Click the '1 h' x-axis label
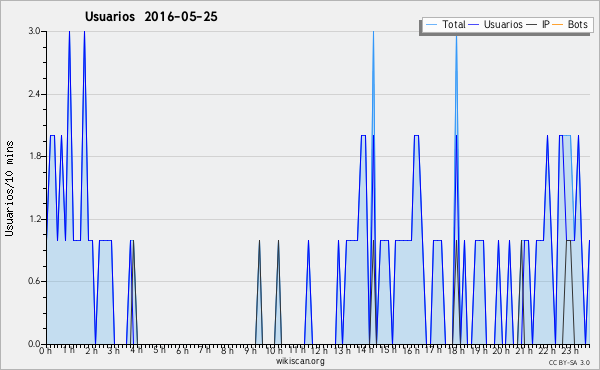600x370 pixels. [68, 350]
